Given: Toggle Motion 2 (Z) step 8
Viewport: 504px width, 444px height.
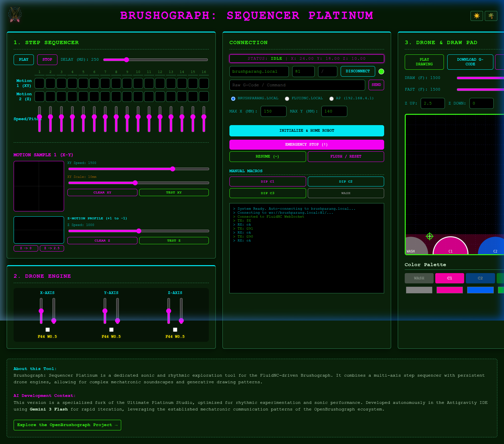Looking at the screenshot, I should pos(116,97).
